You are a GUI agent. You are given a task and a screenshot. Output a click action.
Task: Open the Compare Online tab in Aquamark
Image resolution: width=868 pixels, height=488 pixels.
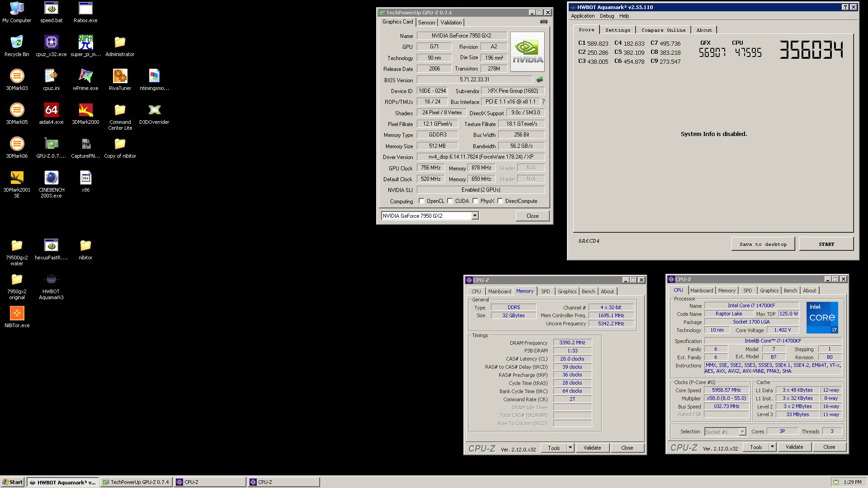point(663,30)
